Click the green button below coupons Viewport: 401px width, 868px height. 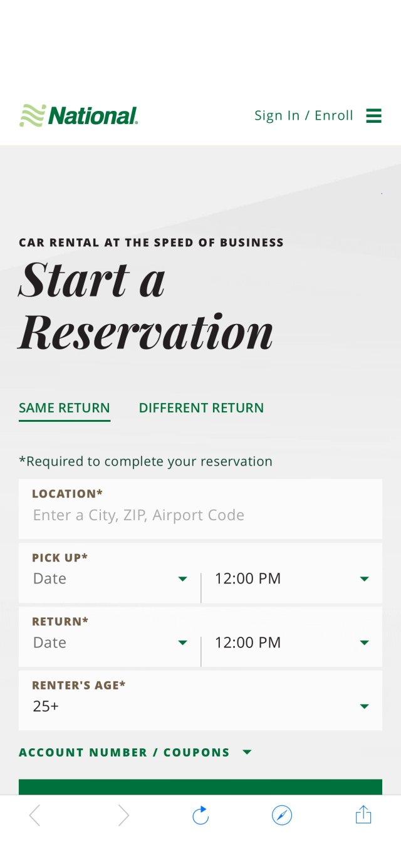[x=200, y=787]
